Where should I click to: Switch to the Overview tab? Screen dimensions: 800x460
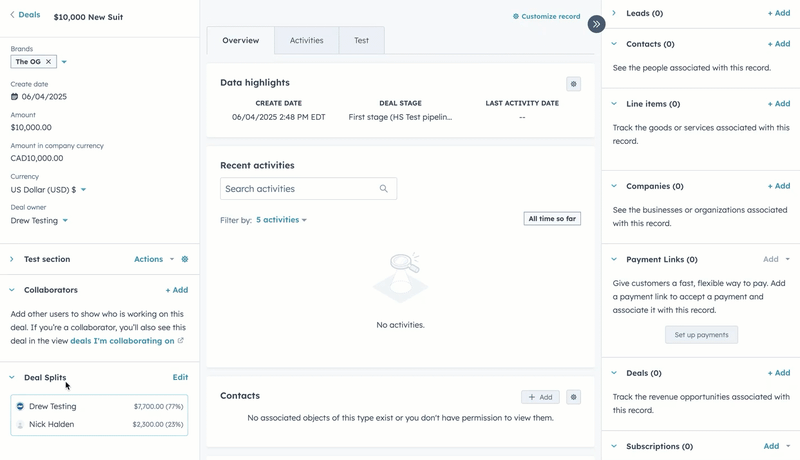(x=240, y=40)
